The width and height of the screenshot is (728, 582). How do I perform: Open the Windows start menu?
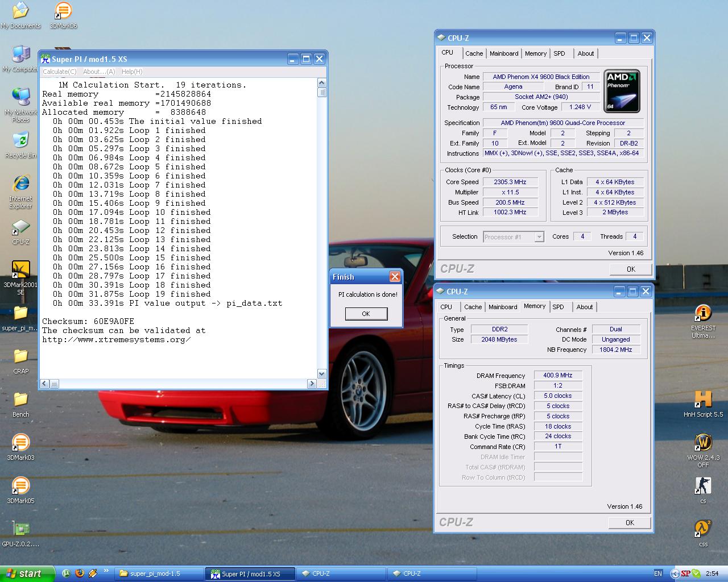27,573
